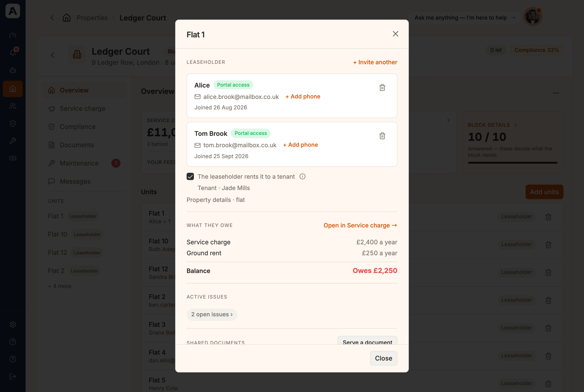Follow Open in Service charge link
Viewport: 584px width, 392px height.
click(360, 225)
